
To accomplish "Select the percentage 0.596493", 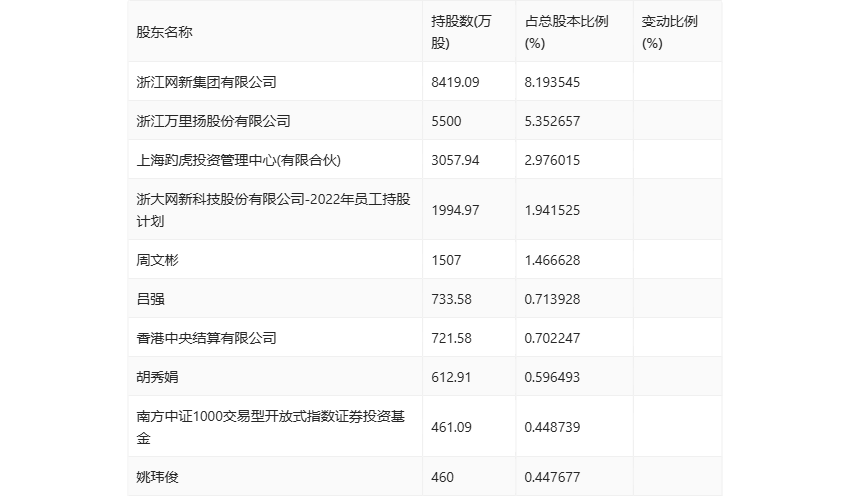I will [552, 377].
